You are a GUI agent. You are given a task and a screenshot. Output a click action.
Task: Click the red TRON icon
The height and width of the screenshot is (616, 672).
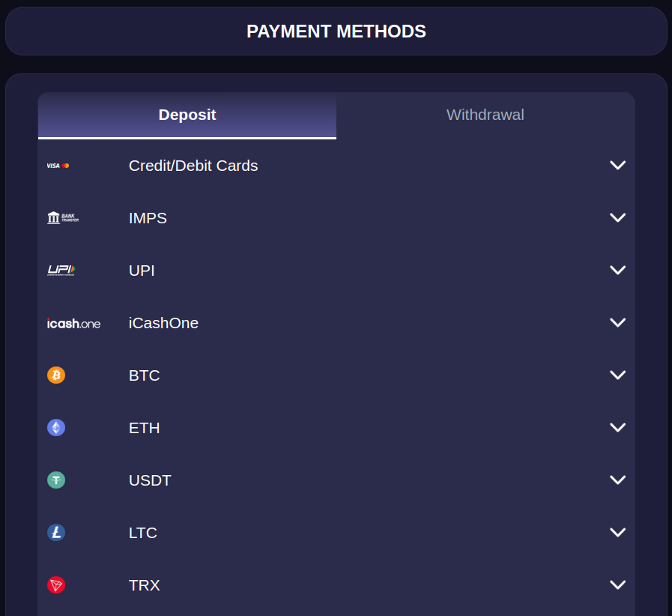click(x=56, y=585)
